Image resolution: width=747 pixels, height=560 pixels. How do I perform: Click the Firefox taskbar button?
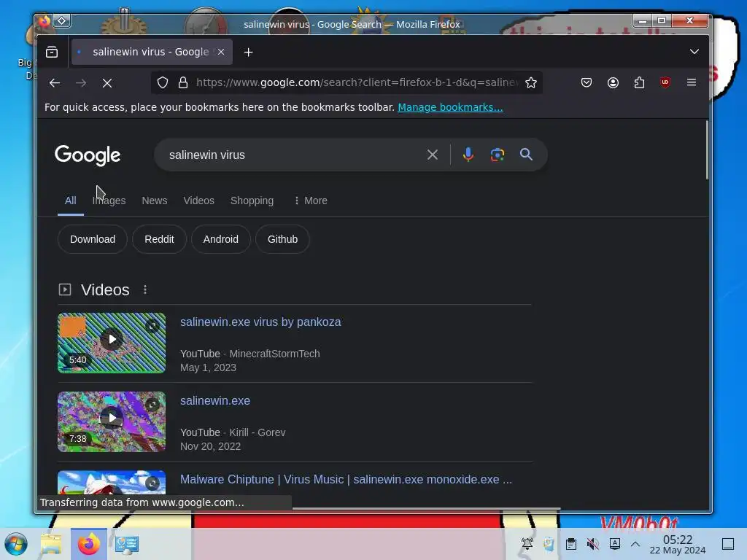pyautogui.click(x=89, y=544)
